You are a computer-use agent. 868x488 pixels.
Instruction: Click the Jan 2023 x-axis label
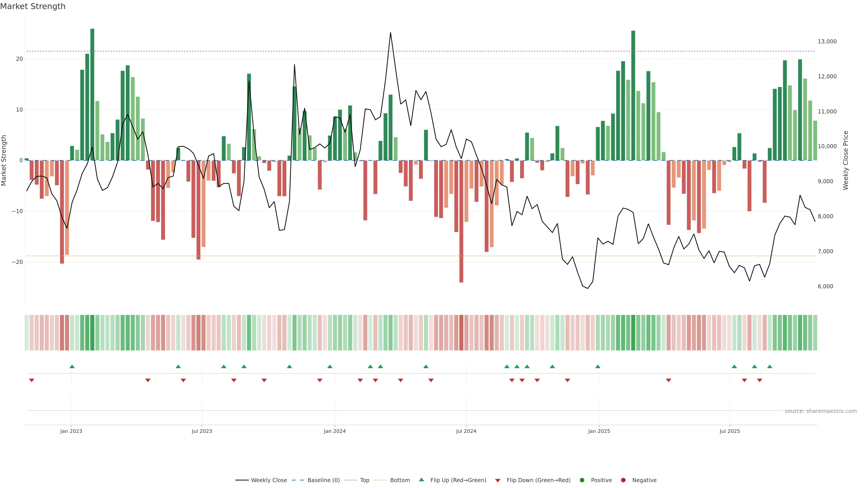tap(71, 431)
